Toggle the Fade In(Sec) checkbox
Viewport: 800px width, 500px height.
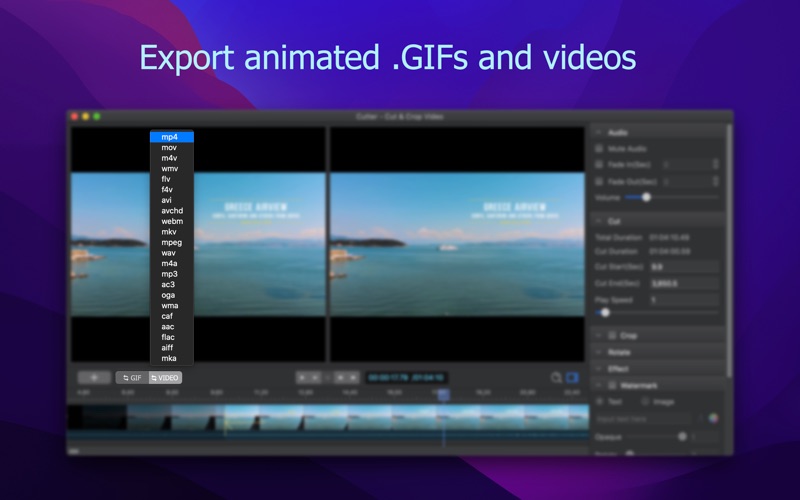(599, 164)
